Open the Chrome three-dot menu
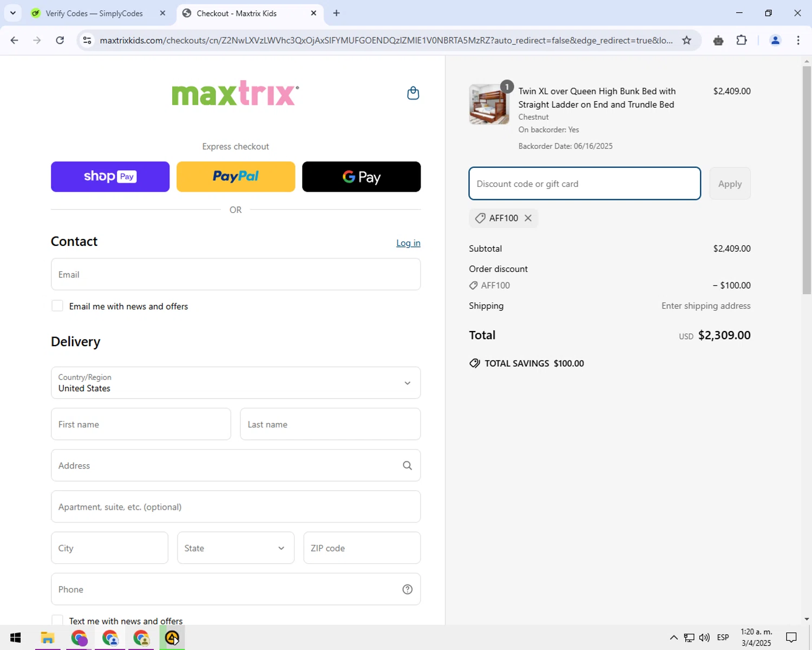Screen dimensions: 812x650 [x=798, y=40]
